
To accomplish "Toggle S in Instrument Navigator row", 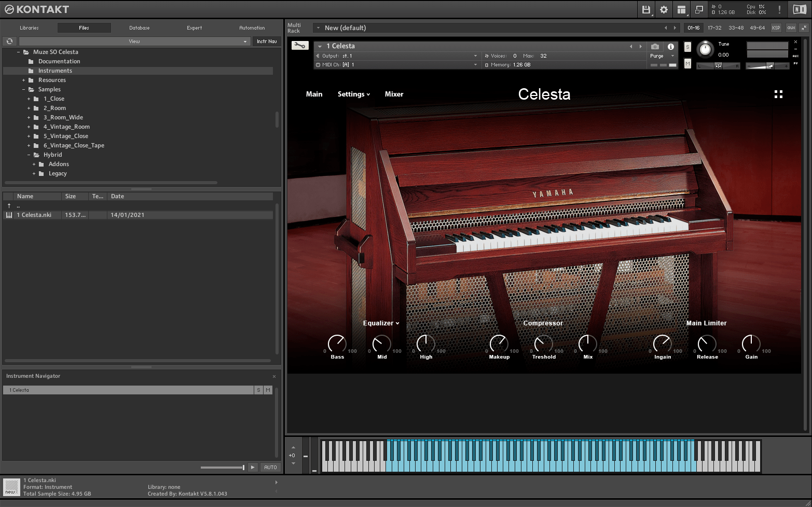I will [258, 390].
